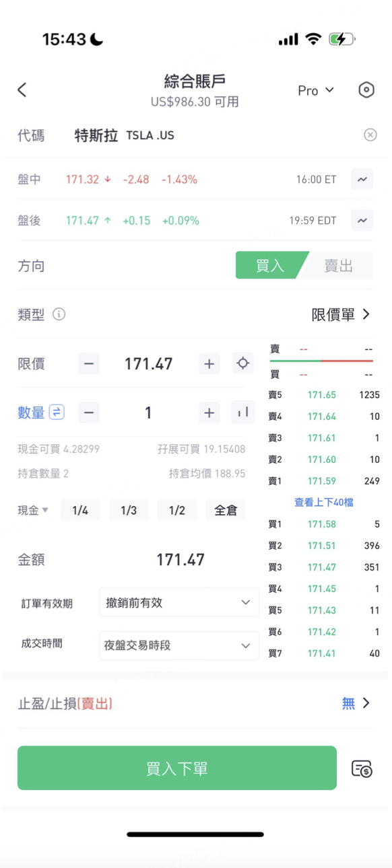392x868 pixels.
Task: Tap the 買入下單 button
Action: tap(177, 768)
